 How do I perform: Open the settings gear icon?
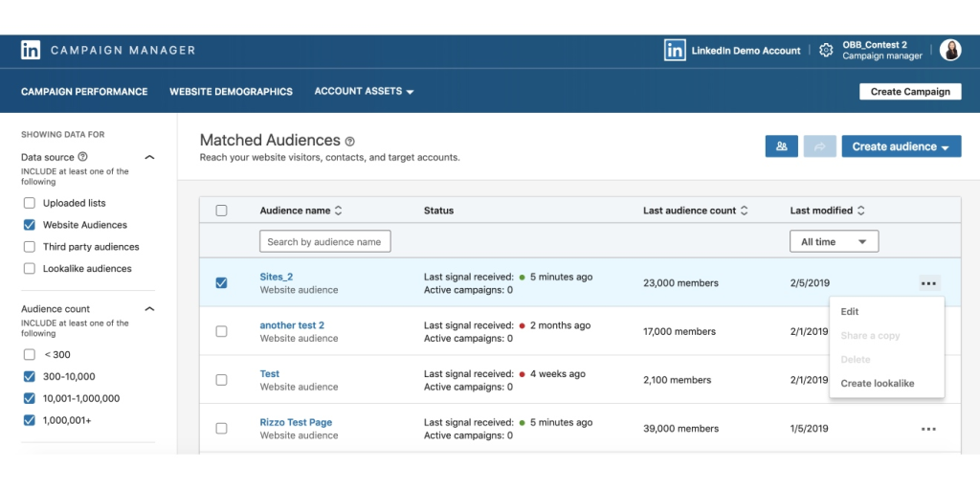(826, 51)
